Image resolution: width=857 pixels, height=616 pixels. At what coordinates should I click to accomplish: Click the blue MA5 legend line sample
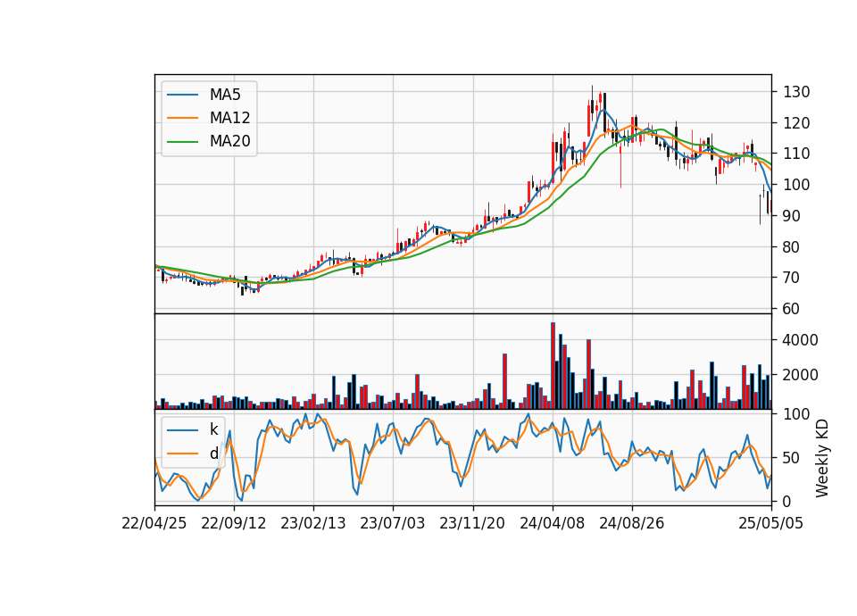coord(182,95)
